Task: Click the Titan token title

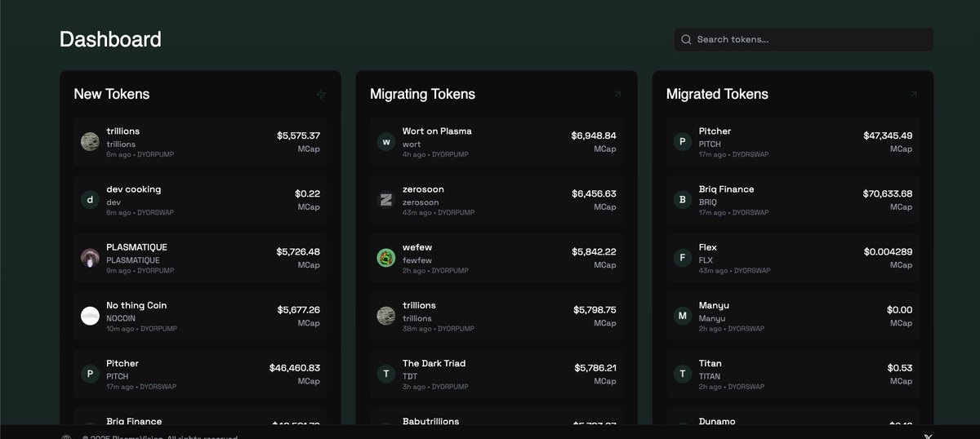Action: click(710, 363)
